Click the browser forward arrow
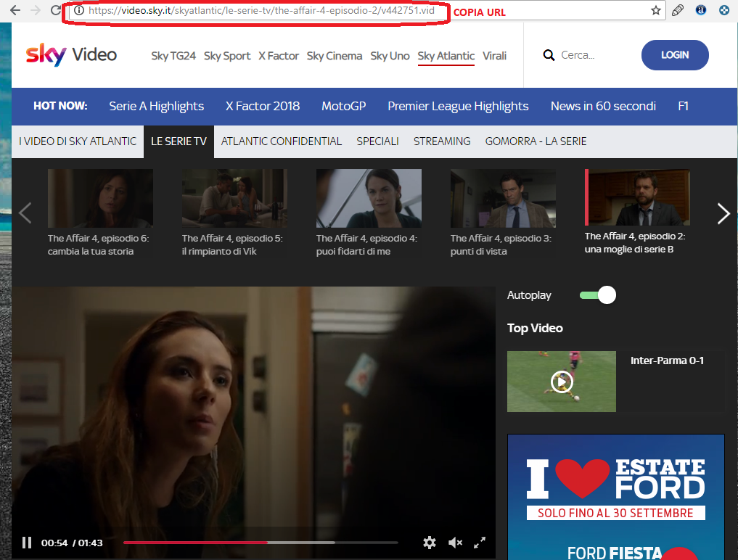Screen dimensions: 738x560 [36, 10]
